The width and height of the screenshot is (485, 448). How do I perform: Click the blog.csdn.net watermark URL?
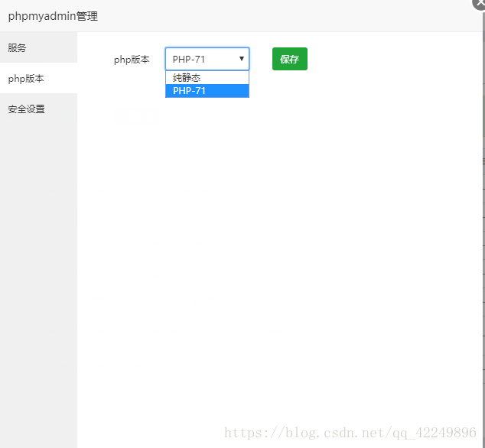350,433
